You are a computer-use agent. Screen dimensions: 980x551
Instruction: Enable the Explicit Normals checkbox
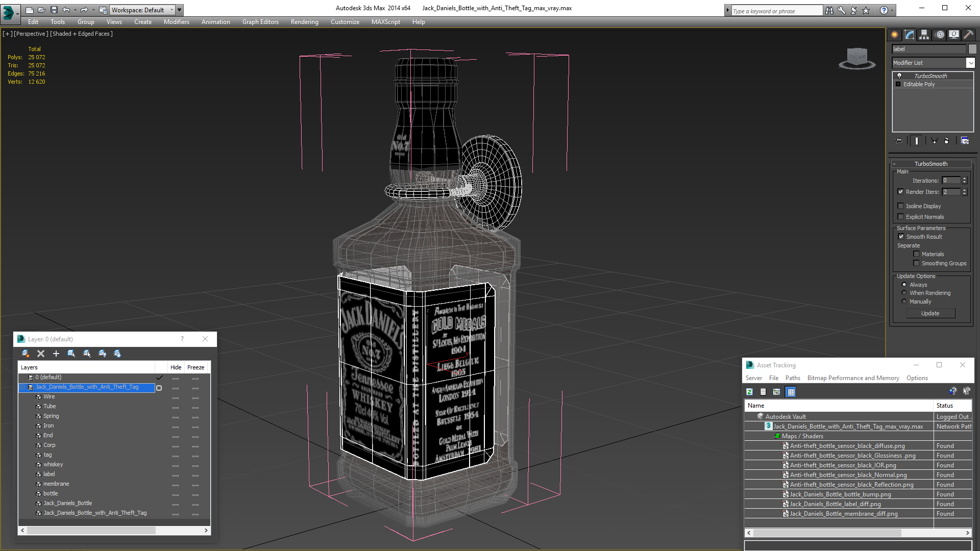[901, 217]
